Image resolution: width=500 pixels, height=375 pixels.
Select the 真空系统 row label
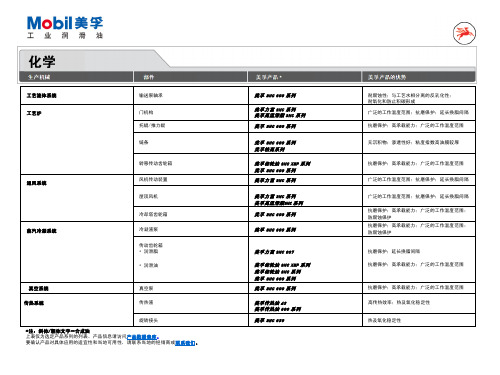pos(39,289)
